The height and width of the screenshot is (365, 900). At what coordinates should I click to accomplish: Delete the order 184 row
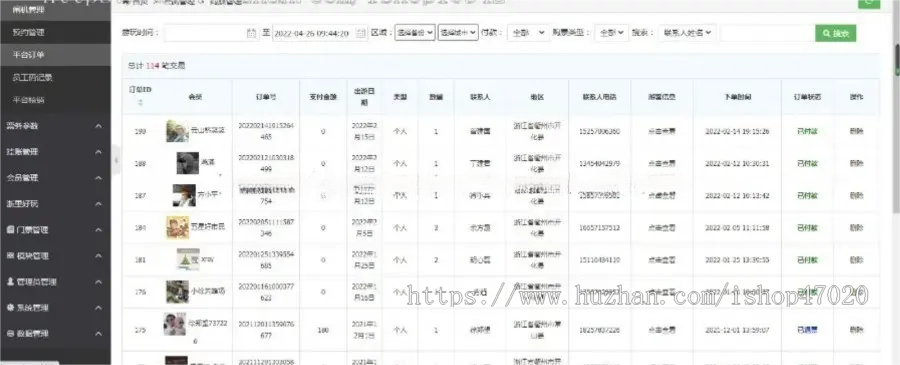pos(856,227)
